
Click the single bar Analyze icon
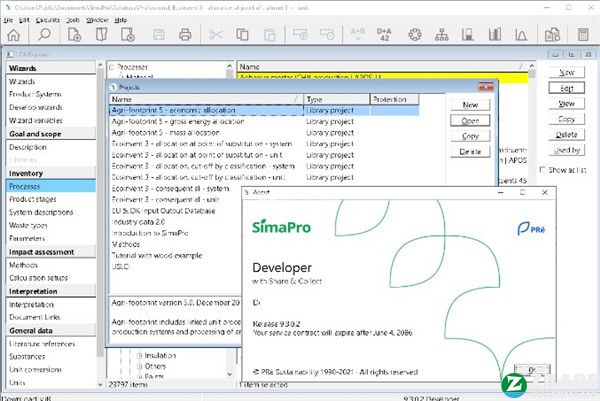point(468,35)
